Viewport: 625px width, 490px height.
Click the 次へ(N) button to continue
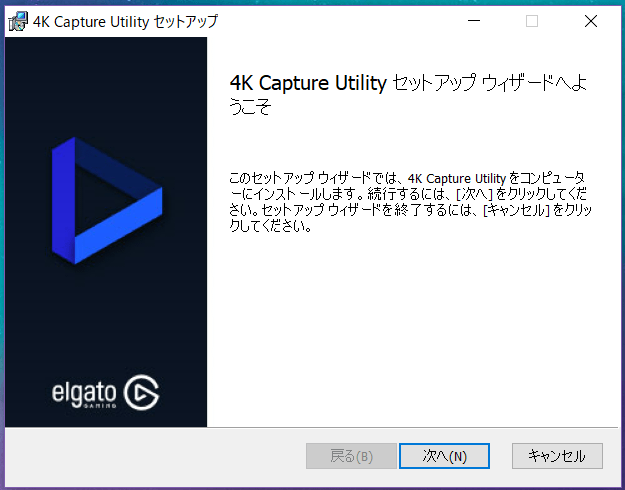coord(444,456)
